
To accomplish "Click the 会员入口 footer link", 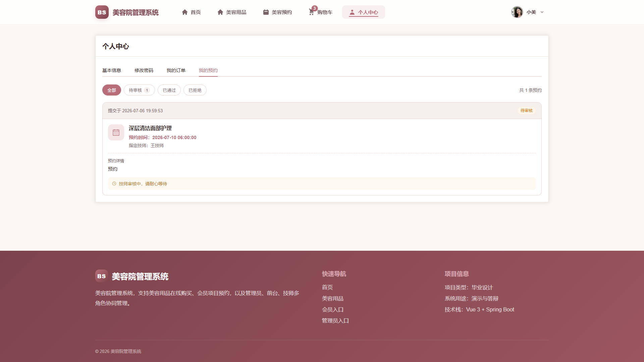I will (333, 310).
